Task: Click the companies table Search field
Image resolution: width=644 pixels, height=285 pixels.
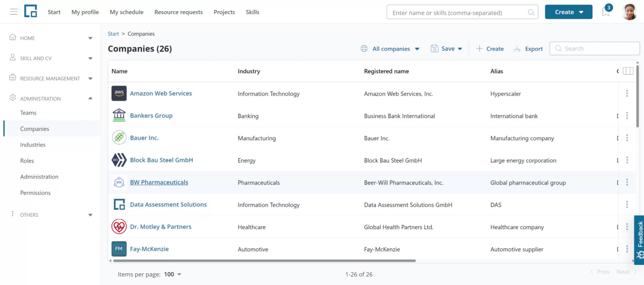Action: pyautogui.click(x=594, y=48)
